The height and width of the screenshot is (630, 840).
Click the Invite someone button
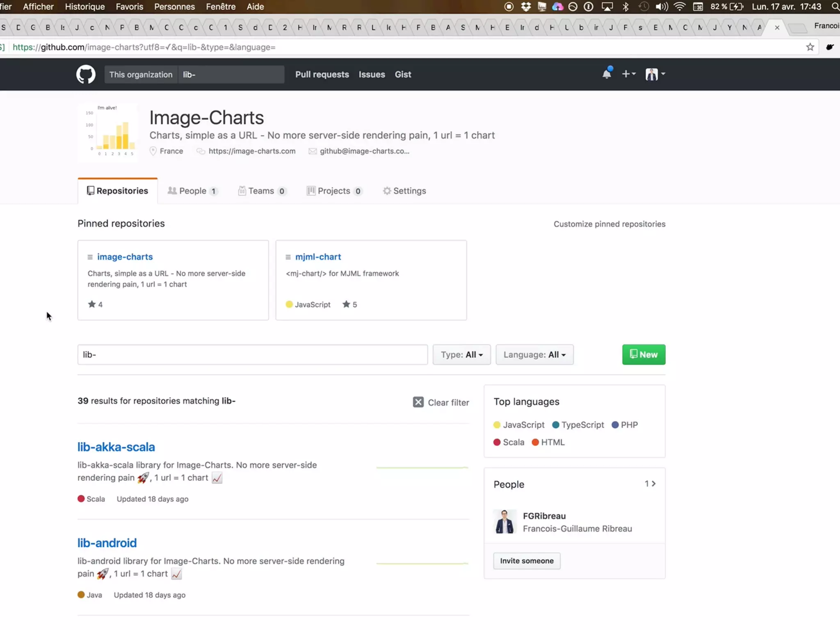[x=527, y=561]
